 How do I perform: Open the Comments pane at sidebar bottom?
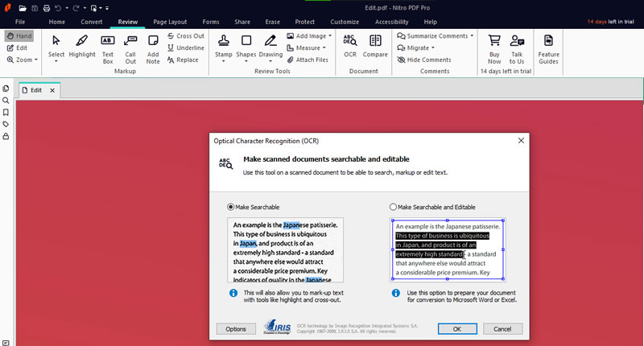coord(6,343)
